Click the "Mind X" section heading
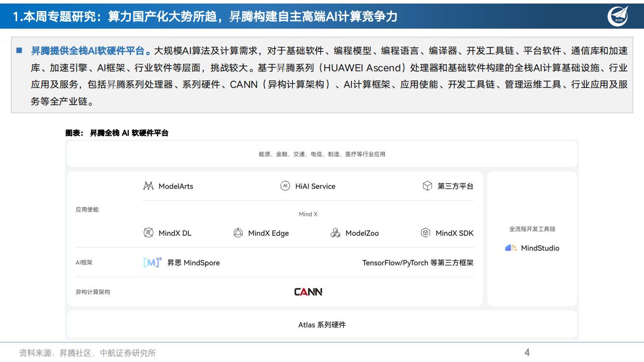Screen dimensions: 644x362 click(x=308, y=214)
